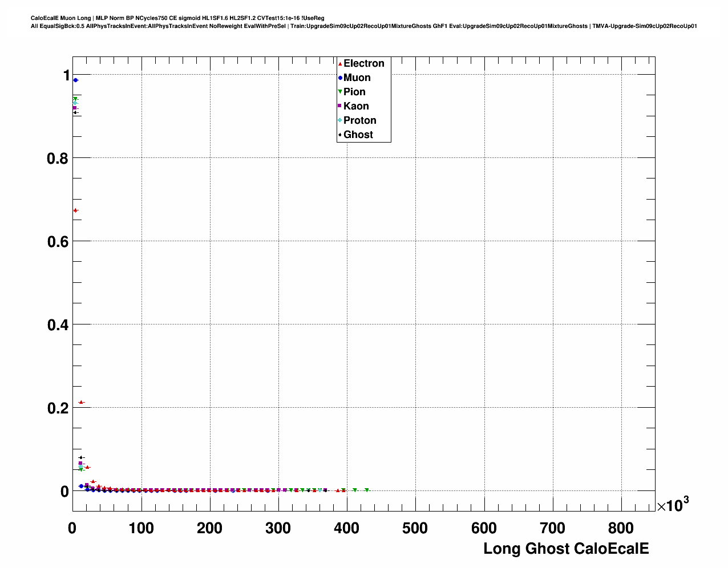
Task: Click the green Pion triangle marker in legend
Action: 340,92
